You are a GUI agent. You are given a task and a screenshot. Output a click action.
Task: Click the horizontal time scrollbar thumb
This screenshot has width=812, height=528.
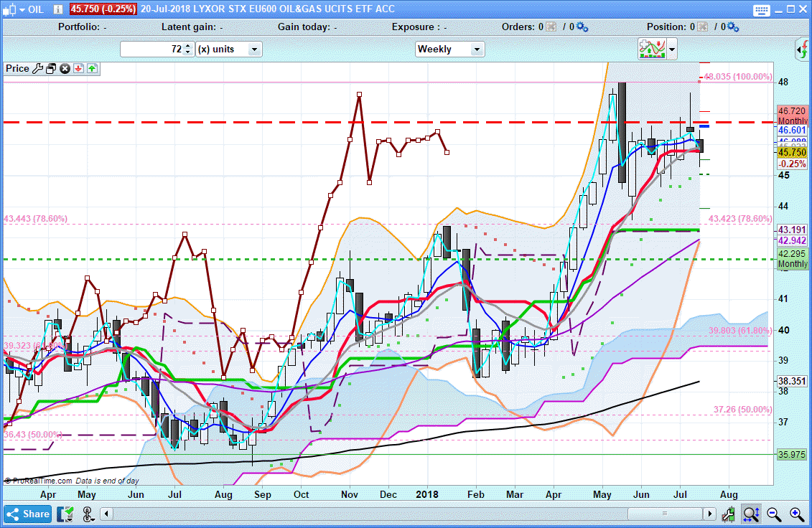(663, 514)
